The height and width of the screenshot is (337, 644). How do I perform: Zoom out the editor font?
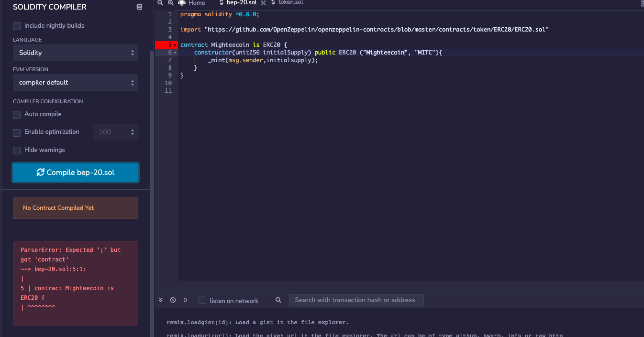point(160,3)
